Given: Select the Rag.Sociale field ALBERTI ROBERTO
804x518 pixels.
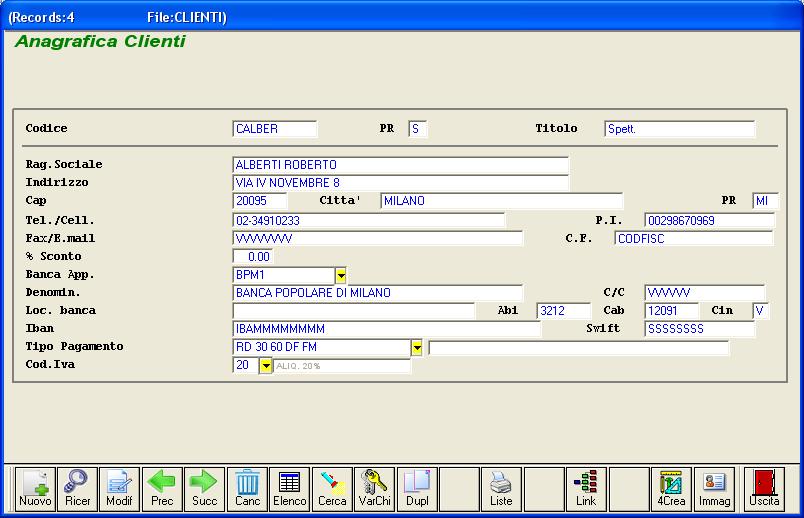Looking at the screenshot, I should click(400, 165).
